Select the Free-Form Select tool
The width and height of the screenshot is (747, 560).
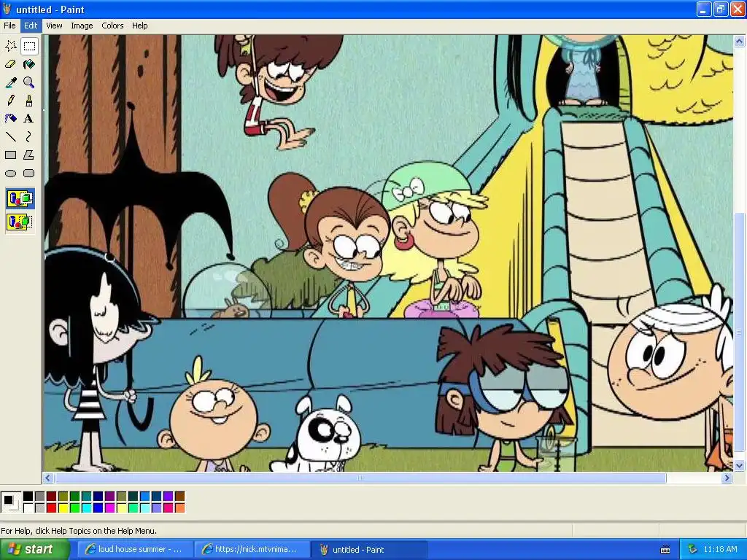tap(10, 46)
